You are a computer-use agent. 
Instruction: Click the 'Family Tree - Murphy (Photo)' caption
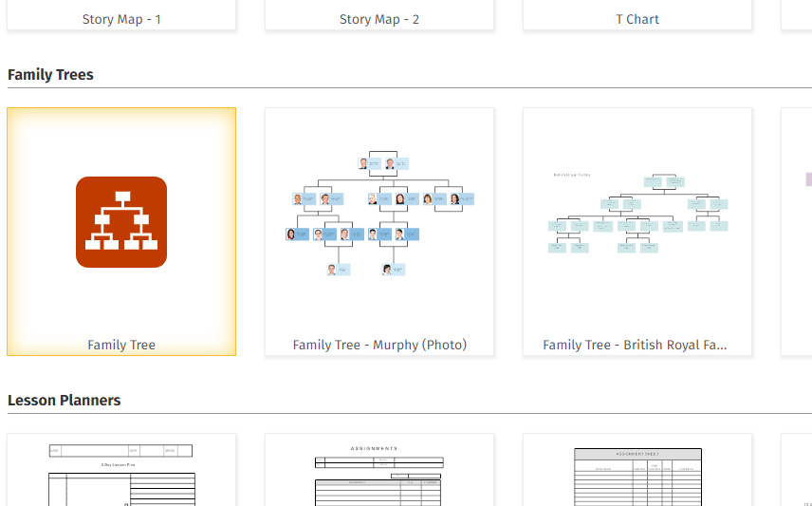coord(379,345)
